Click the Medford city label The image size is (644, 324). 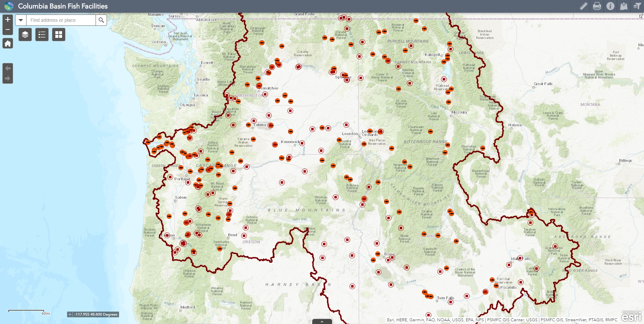(x=187, y=307)
